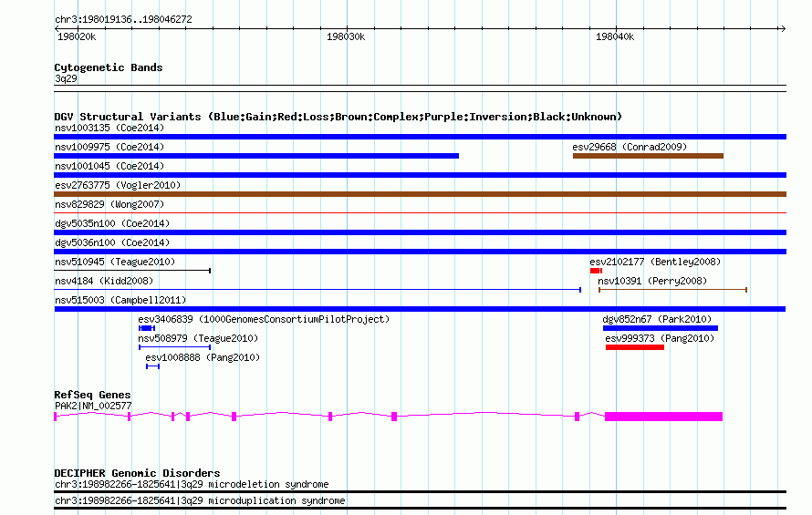Click the nsv10391 (Perry2008) brown line
The width and height of the screenshot is (812, 515).
672,290
